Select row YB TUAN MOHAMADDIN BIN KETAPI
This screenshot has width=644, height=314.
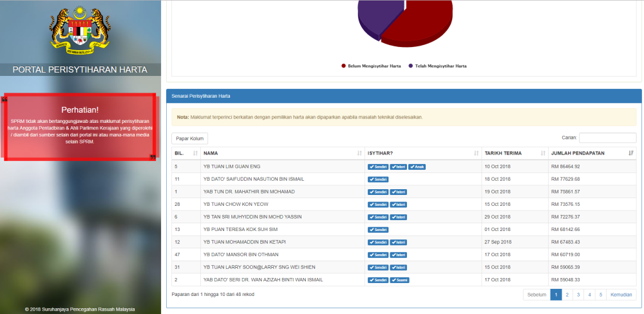[404, 242]
